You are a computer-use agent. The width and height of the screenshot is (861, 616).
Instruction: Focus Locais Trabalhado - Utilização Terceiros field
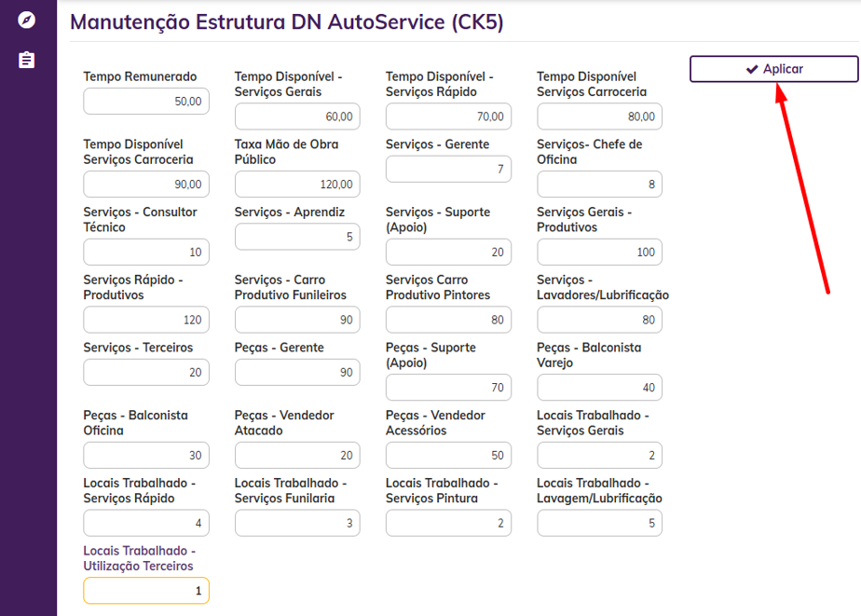[x=146, y=591]
